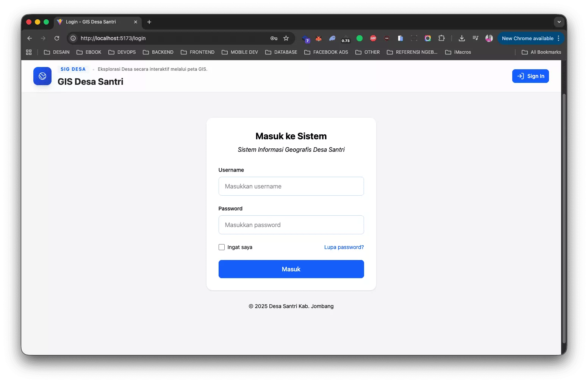Go back with the browser back arrow
588x383 pixels.
click(30, 38)
